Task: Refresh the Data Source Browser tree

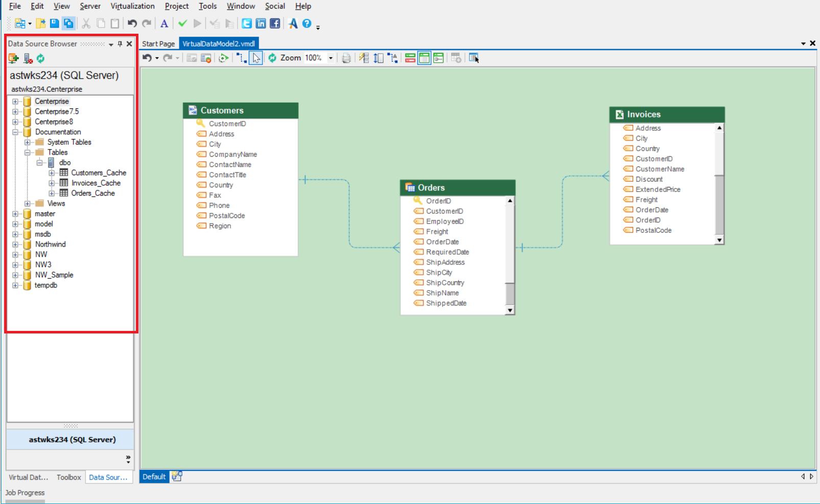Action: point(41,59)
